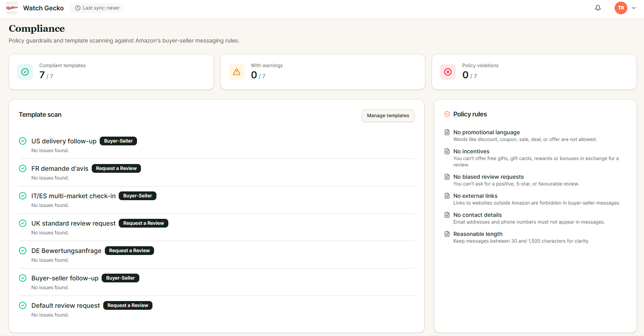Click the Request a Review badge on UK standard review request
The width and height of the screenshot is (644, 336).
point(143,223)
